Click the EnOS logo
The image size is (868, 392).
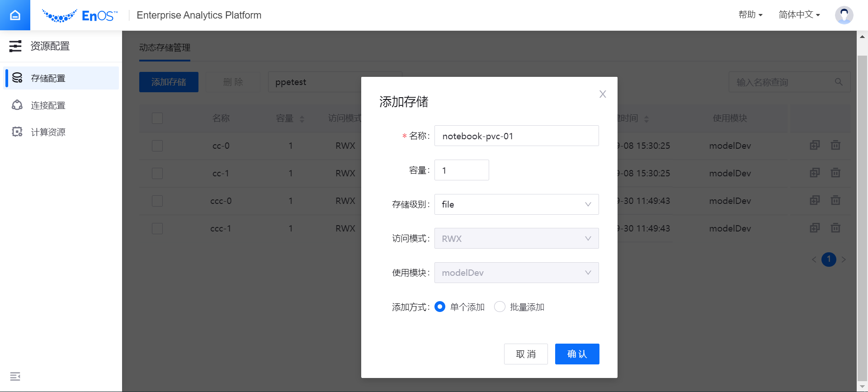[x=80, y=16]
